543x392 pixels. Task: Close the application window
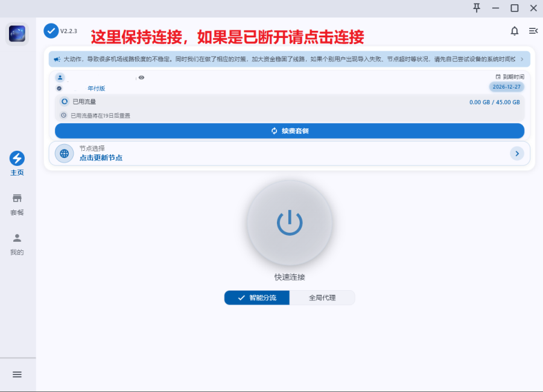pos(533,8)
